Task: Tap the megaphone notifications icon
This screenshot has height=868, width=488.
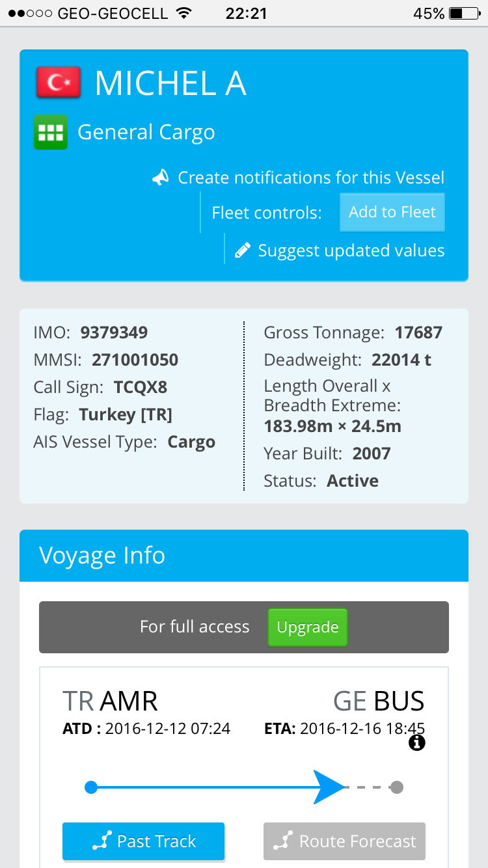Action: [161, 178]
